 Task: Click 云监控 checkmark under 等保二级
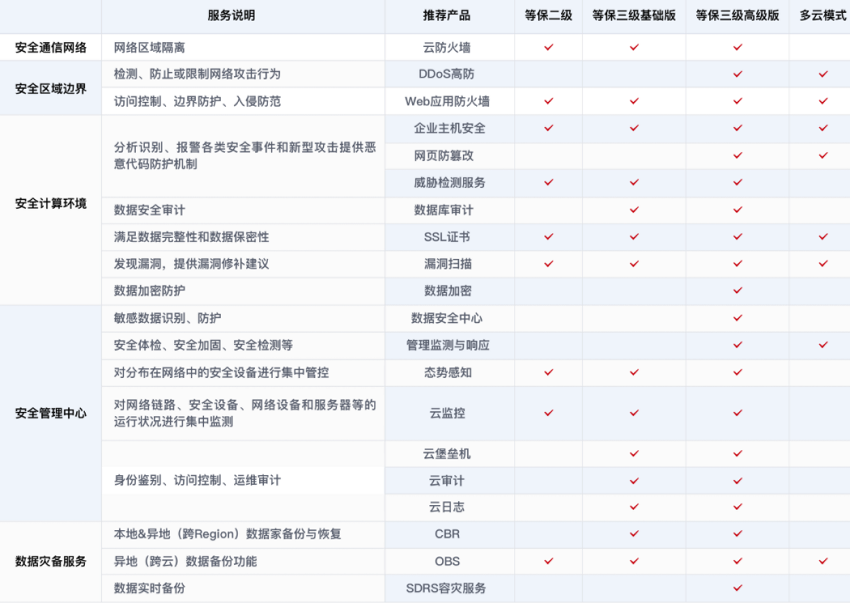tap(549, 413)
